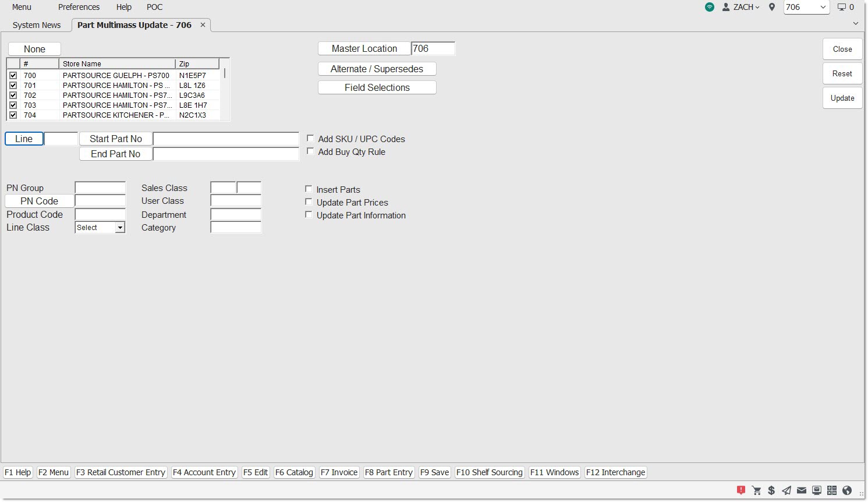Image resolution: width=868 pixels, height=502 pixels.
Task: Uncheck store 702 in the store list
Action: click(13, 95)
